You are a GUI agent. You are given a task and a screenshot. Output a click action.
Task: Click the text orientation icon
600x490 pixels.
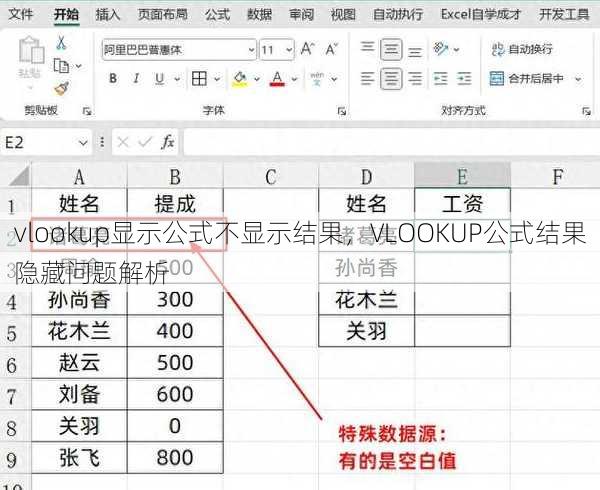coord(441,49)
